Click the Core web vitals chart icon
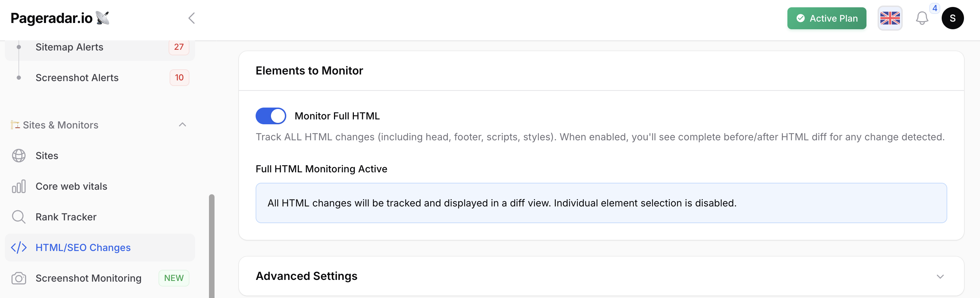980x298 pixels. click(19, 186)
